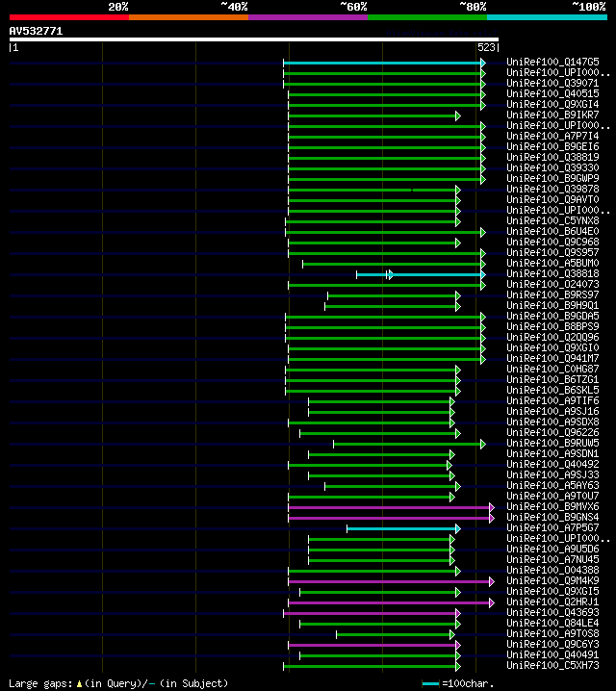The height and width of the screenshot is (691, 616).
Task: Choose the UniRef100_Q43693 hit
Action: tap(552, 612)
